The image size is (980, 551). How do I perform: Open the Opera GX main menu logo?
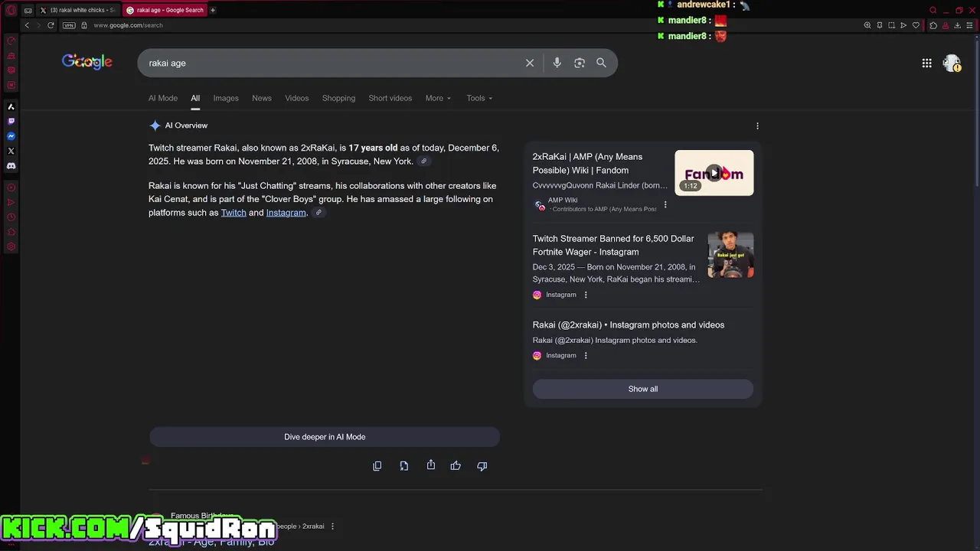11,10
